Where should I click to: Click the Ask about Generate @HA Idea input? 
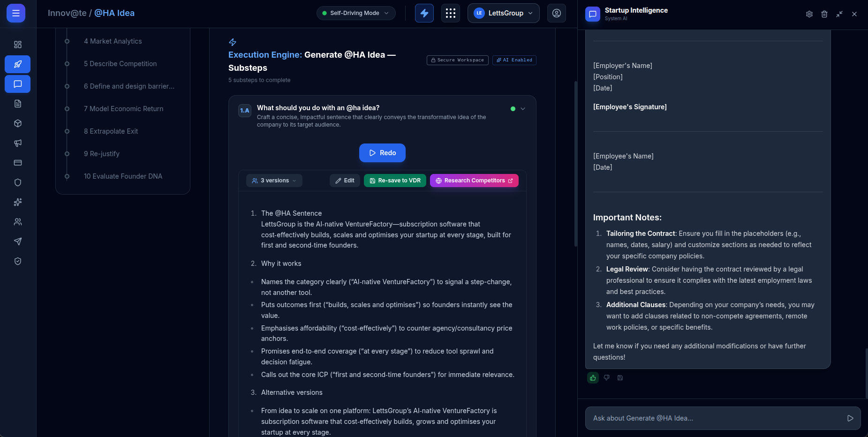point(715,418)
